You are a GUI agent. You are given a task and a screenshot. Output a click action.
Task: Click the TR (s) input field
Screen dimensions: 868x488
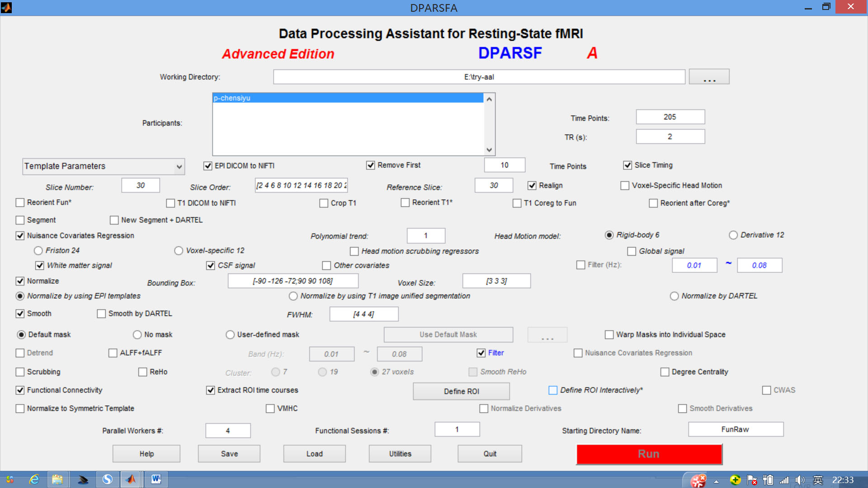pyautogui.click(x=670, y=136)
